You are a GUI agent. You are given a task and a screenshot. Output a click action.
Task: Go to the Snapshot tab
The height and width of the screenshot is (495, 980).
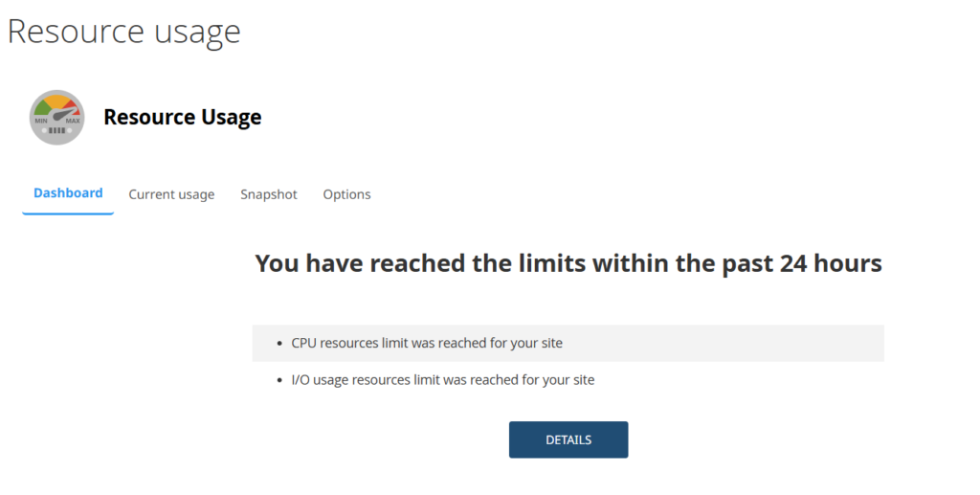[x=269, y=194]
